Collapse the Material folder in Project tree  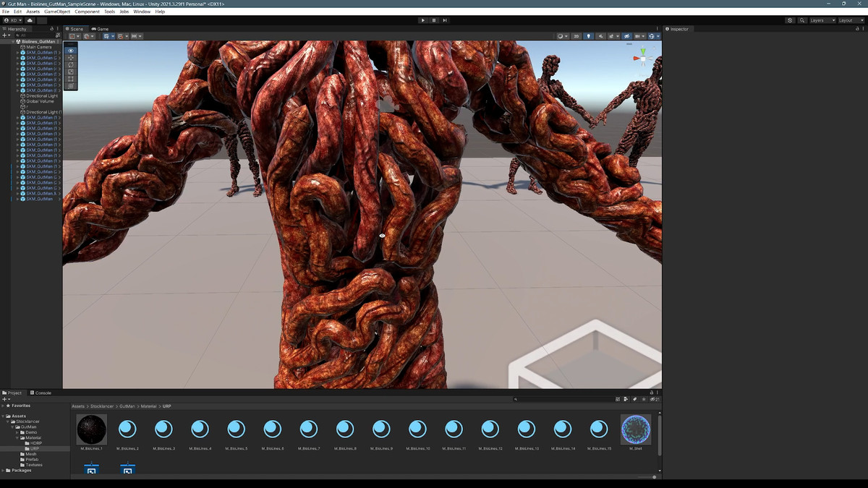tap(17, 438)
